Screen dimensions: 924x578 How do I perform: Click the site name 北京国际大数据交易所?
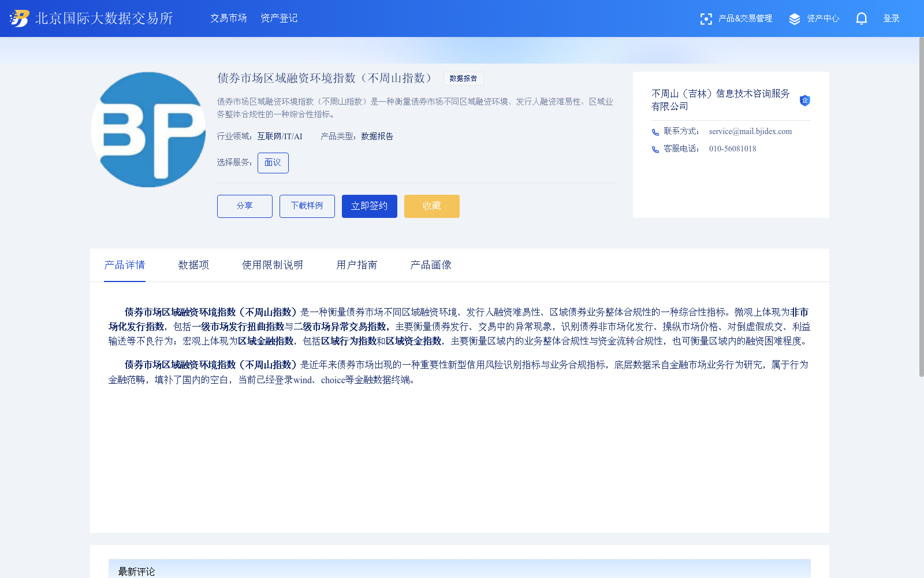pos(104,18)
